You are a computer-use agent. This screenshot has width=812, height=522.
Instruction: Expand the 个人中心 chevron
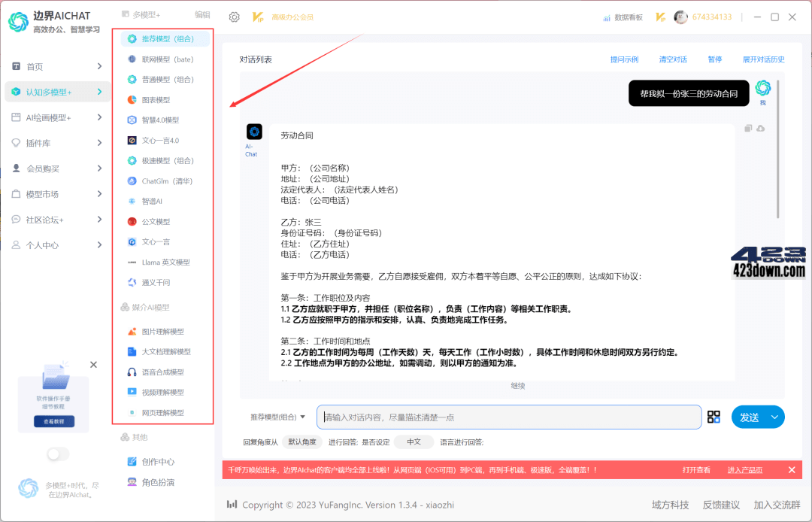pyautogui.click(x=99, y=245)
